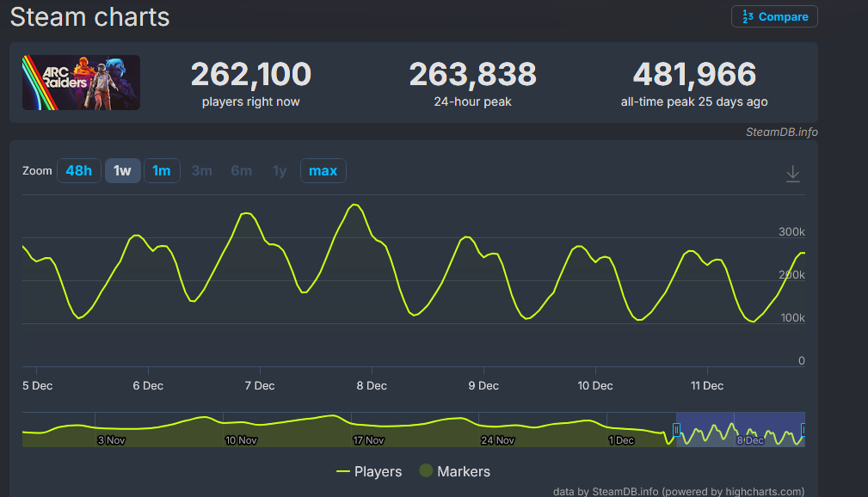The width and height of the screenshot is (868, 497).
Task: Switch chart zoom to 1m
Action: [x=162, y=170]
